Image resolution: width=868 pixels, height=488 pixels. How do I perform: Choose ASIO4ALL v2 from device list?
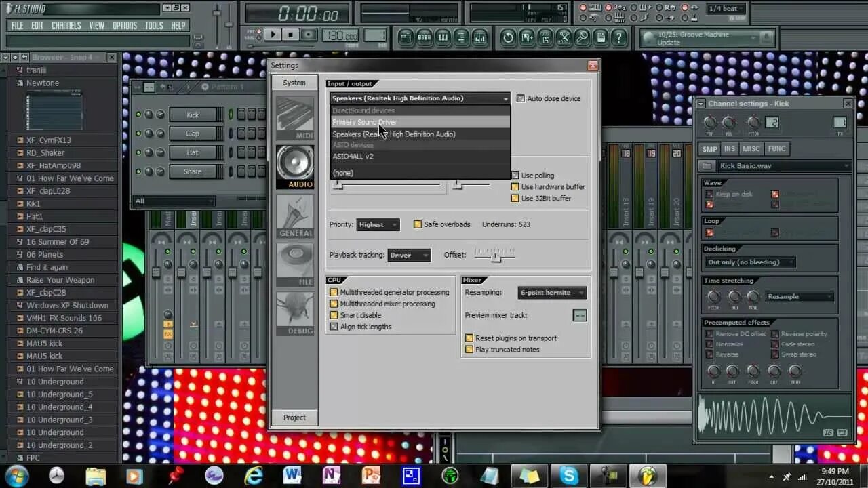coord(420,157)
